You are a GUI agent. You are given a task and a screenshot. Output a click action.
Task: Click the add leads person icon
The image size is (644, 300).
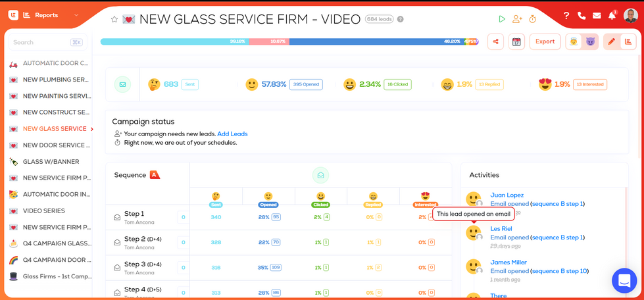516,19
